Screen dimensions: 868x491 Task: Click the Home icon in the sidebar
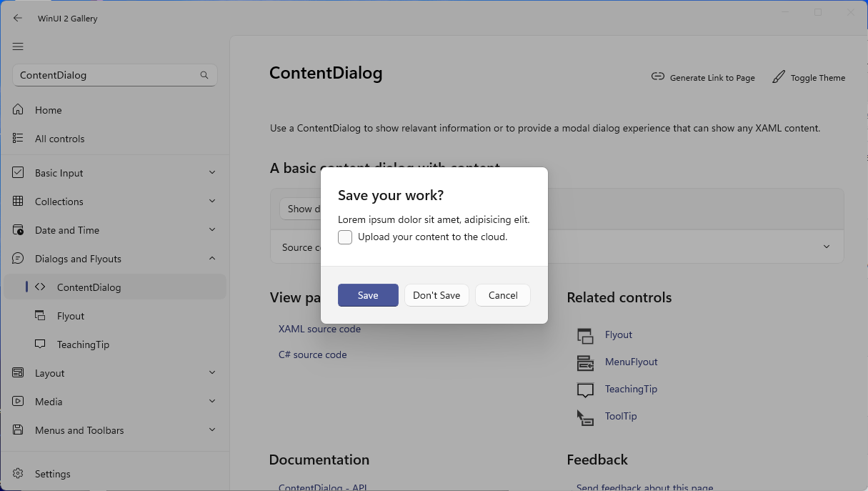[x=18, y=109]
